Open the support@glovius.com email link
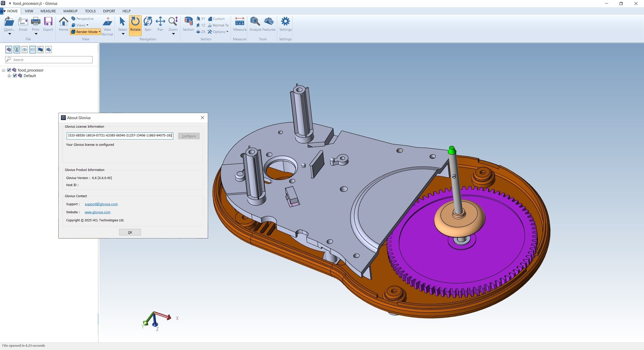Viewport: 644px width, 350px height. tap(101, 204)
